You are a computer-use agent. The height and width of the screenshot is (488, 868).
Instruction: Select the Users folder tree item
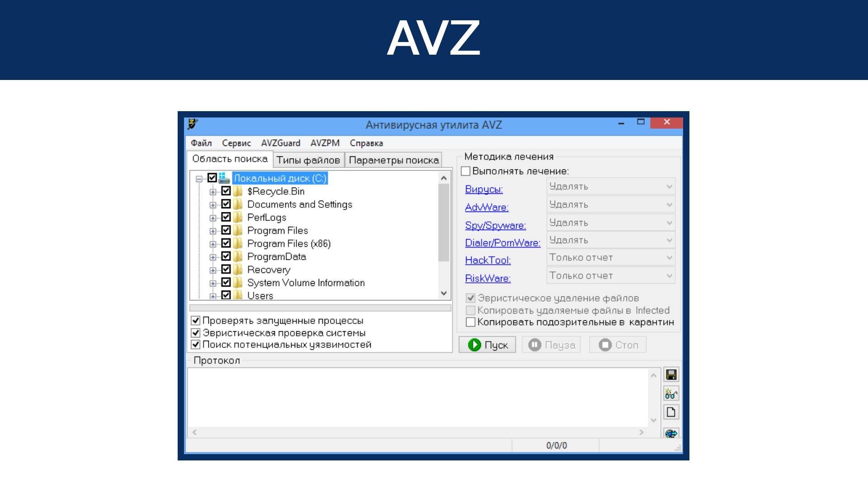click(260, 296)
